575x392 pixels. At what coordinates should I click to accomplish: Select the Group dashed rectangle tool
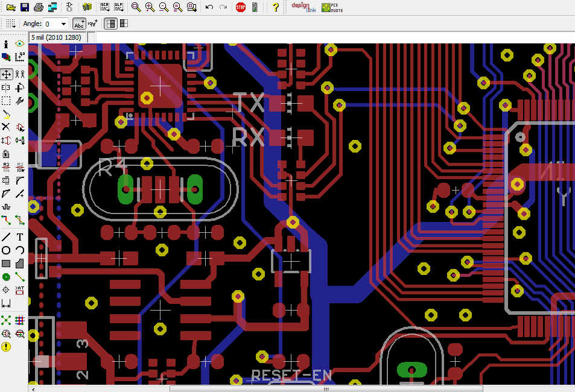pos(6,101)
